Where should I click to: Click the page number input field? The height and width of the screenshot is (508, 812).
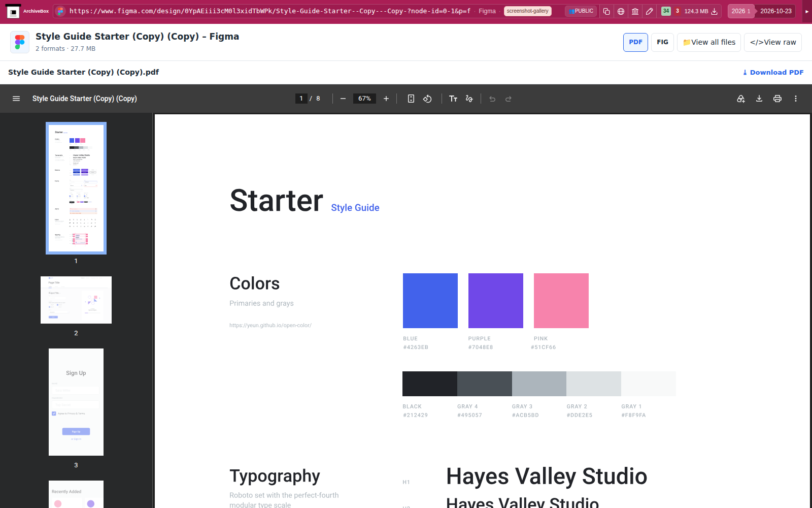[301, 99]
